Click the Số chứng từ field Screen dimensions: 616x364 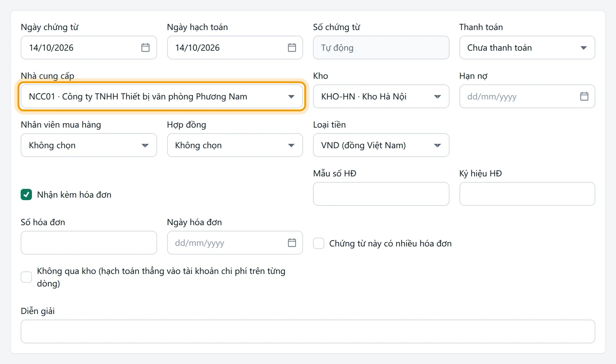pos(381,48)
